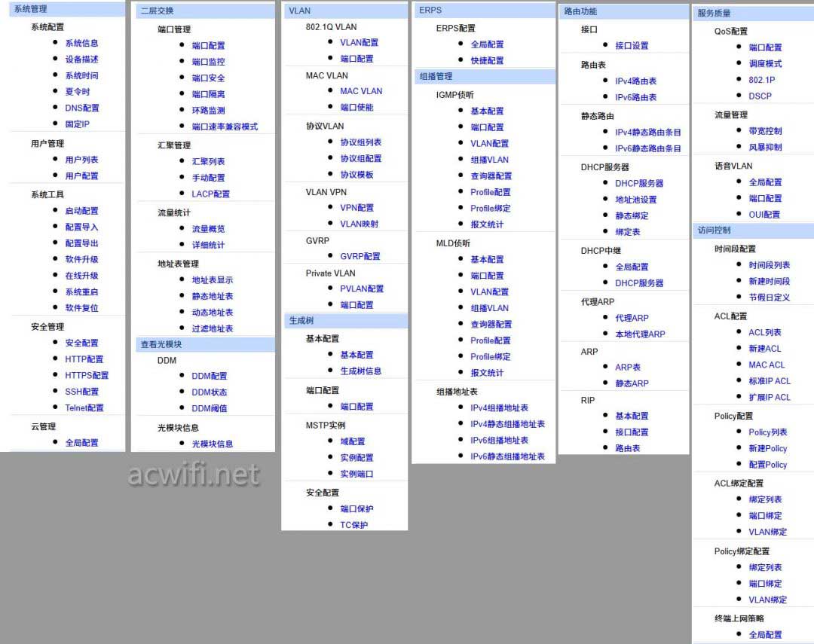This screenshot has height=644, width=814.
Task: Open the 访问控制 section header
Action: coord(714,230)
